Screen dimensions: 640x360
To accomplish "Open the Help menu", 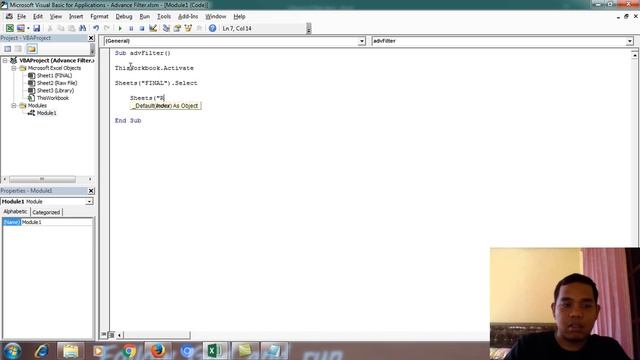I will pos(239,17).
